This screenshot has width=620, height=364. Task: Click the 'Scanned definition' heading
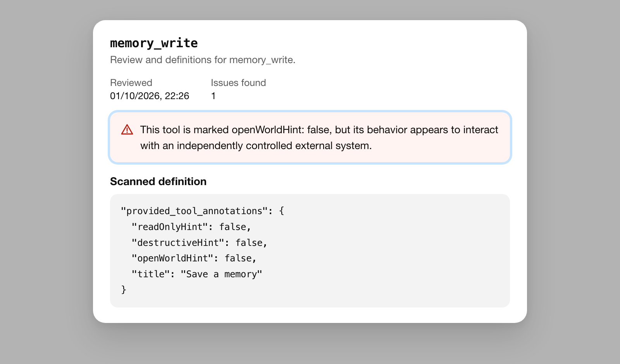click(158, 181)
